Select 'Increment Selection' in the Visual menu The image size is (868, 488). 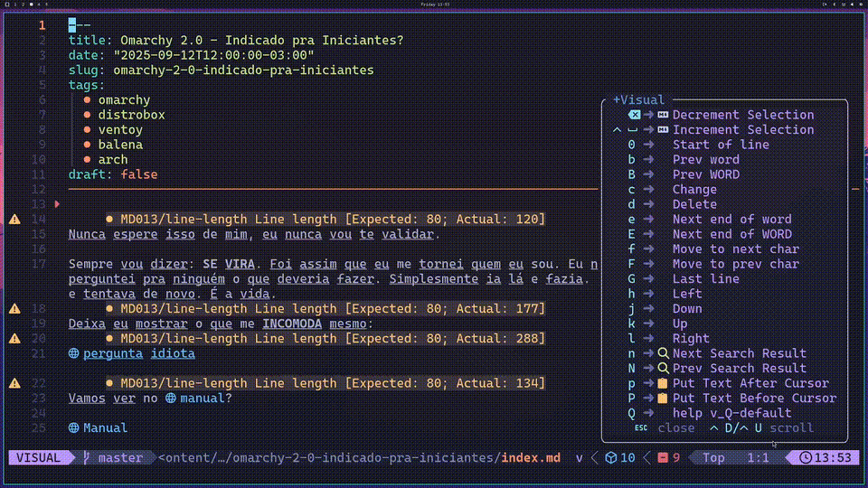(743, 130)
